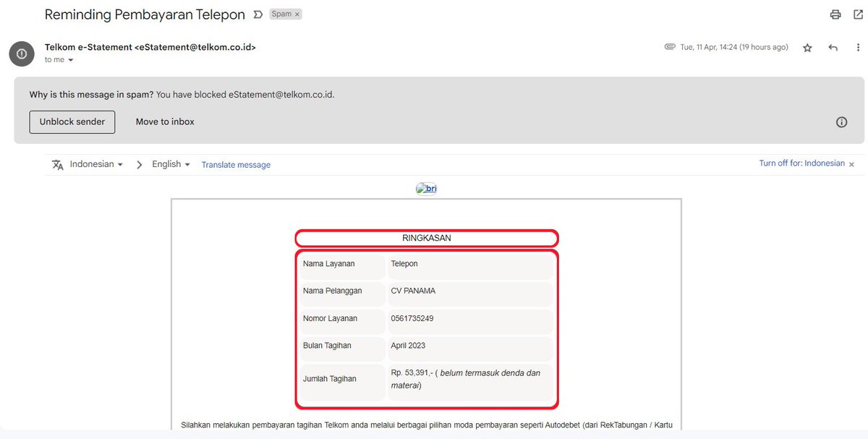This screenshot has height=439, width=868.
Task: Print the email using the printer icon
Action: (835, 14)
